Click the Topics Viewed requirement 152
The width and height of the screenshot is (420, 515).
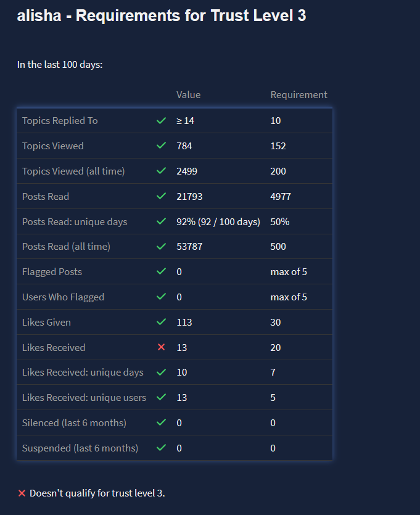[278, 146]
